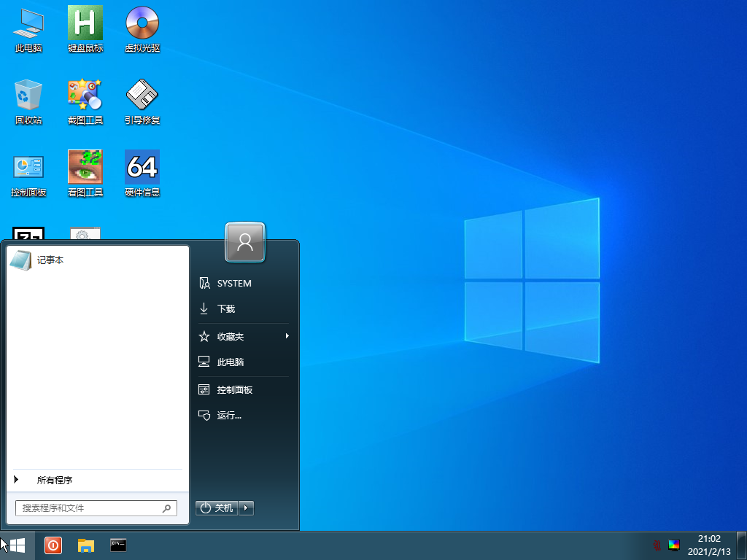Open 下载 from the start menu
The image size is (747, 560).
pyautogui.click(x=225, y=309)
